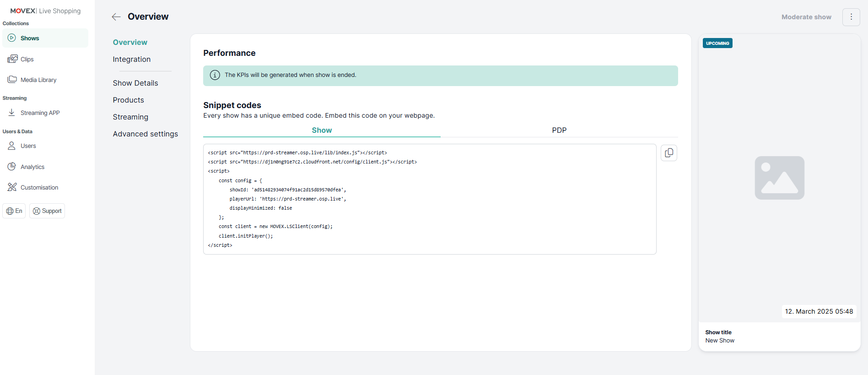Click the show image placeholder thumbnail
Image resolution: width=868 pixels, height=375 pixels.
pos(780,178)
